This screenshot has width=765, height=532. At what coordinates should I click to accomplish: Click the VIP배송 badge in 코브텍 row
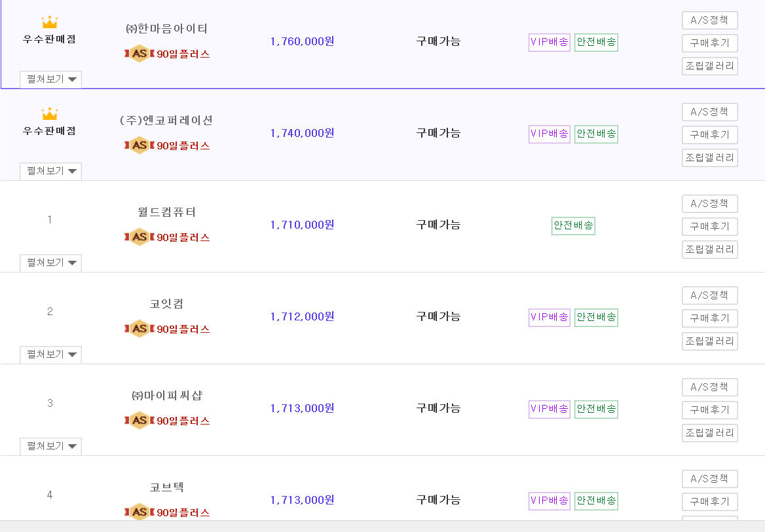pos(550,501)
